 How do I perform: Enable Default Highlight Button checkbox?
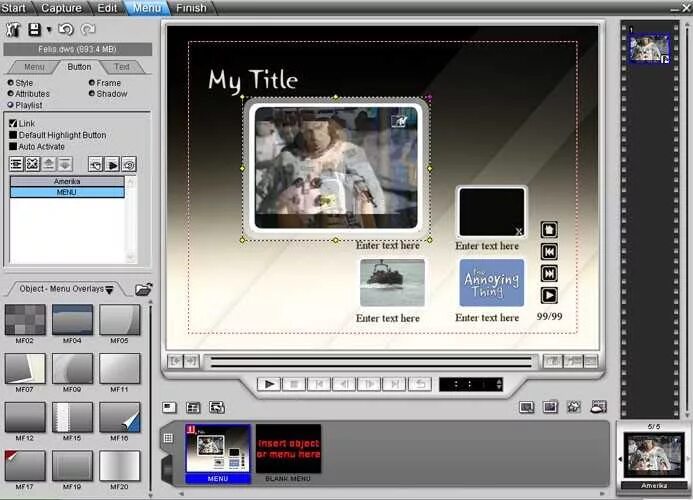pos(13,135)
